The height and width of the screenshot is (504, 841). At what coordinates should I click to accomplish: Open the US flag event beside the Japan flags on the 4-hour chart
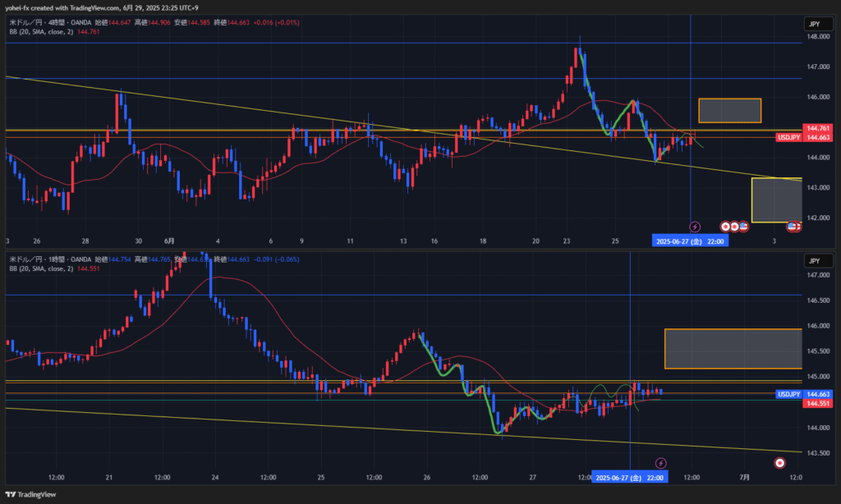click(x=743, y=227)
